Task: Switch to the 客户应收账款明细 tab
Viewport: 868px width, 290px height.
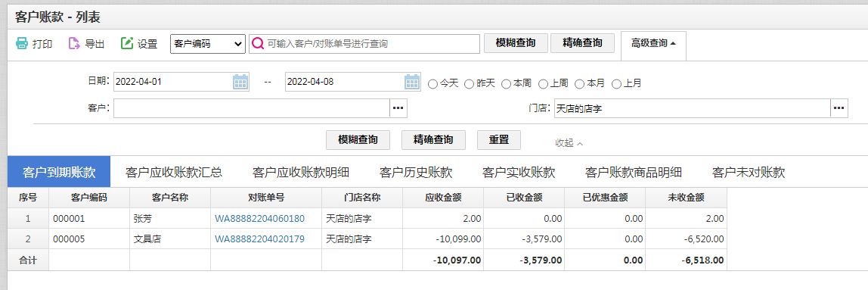Action: [x=301, y=172]
